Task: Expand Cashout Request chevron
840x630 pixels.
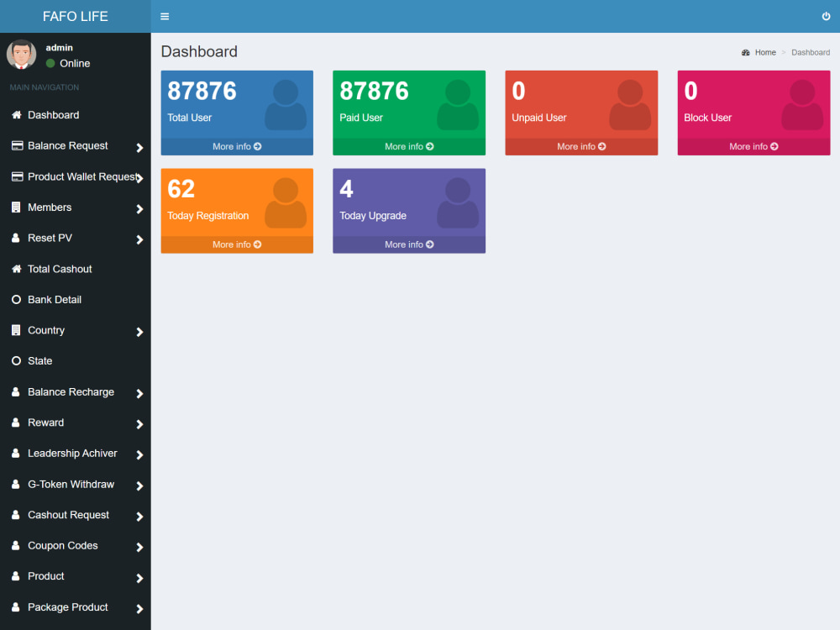Action: (139, 517)
